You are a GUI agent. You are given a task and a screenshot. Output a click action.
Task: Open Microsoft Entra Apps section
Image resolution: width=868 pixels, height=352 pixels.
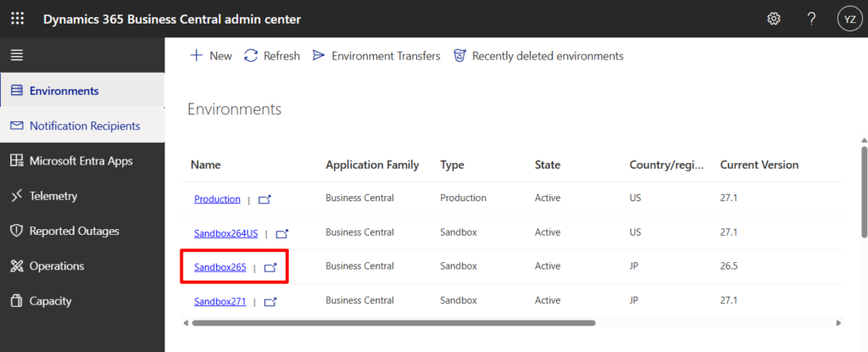tap(81, 160)
